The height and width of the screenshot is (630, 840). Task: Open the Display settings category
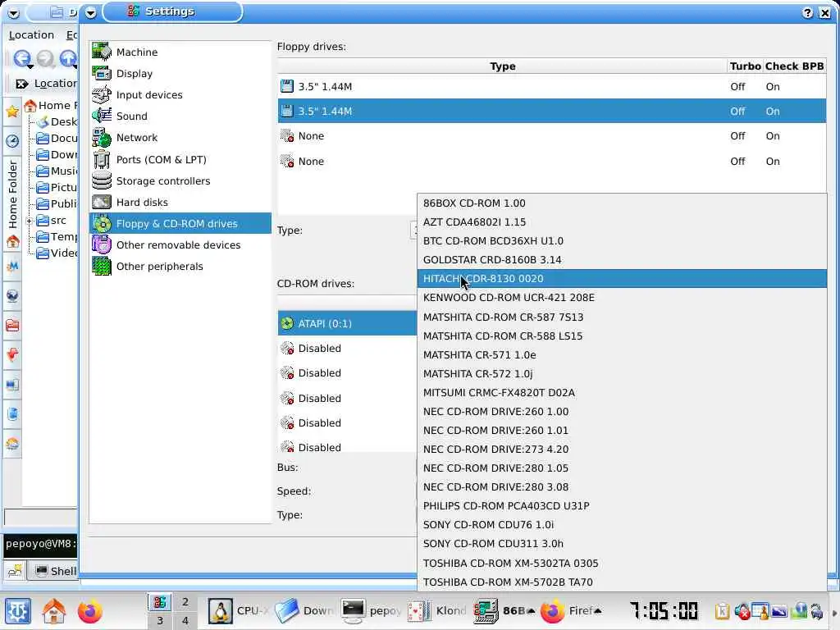tap(180, 73)
